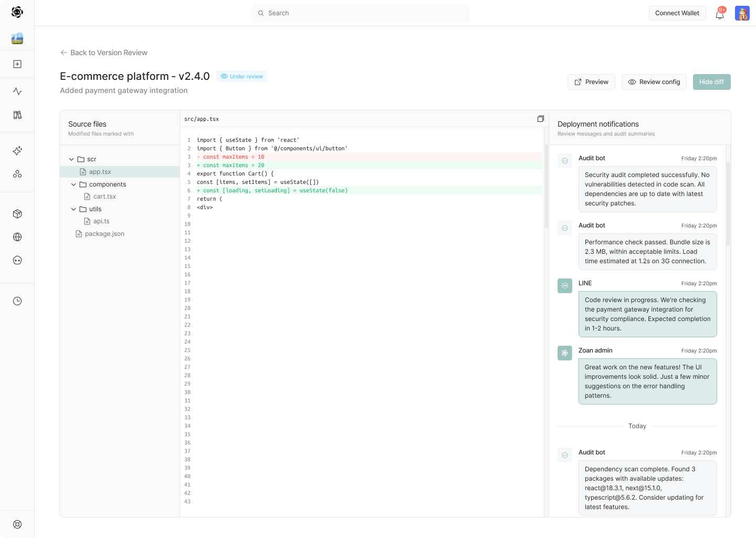Click the Deployment notifications scrollbar

[x=728, y=204]
